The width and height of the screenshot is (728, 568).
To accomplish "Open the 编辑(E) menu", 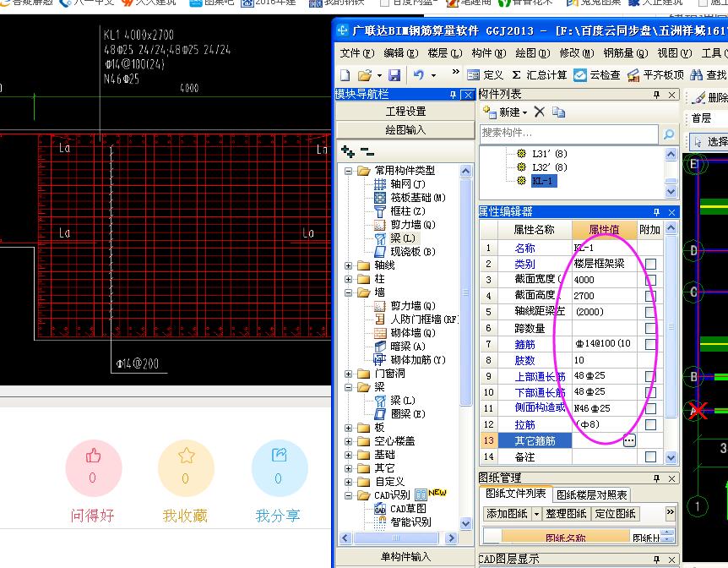I will 400,53.
